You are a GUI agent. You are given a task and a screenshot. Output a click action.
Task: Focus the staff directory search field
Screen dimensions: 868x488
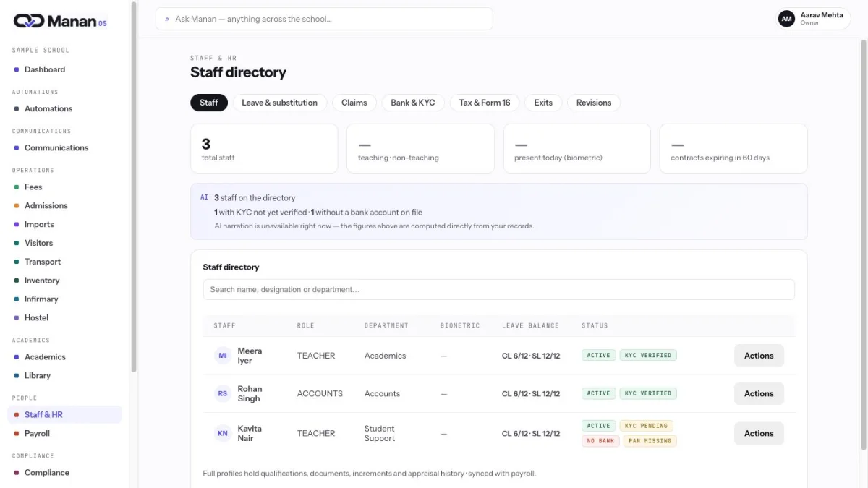pos(498,290)
